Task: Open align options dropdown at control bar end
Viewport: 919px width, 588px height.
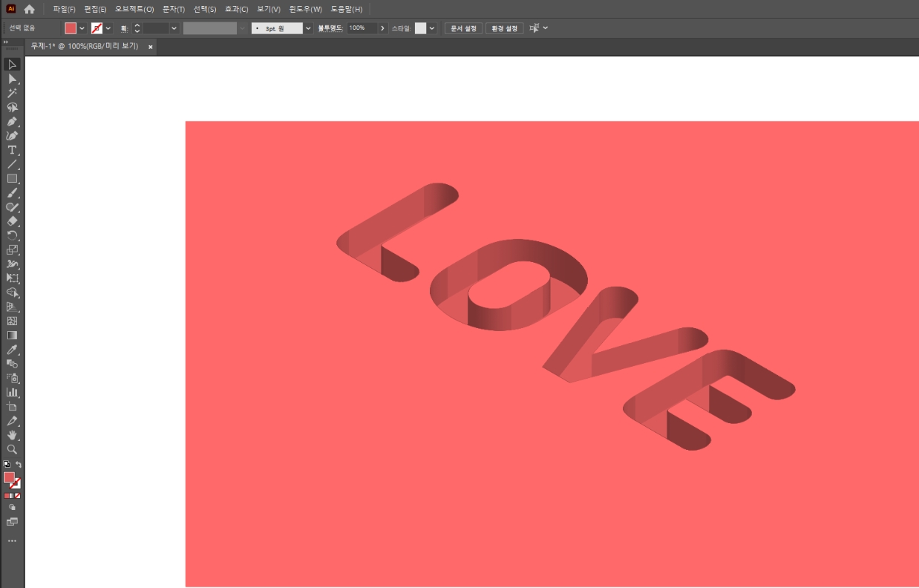Action: point(546,28)
